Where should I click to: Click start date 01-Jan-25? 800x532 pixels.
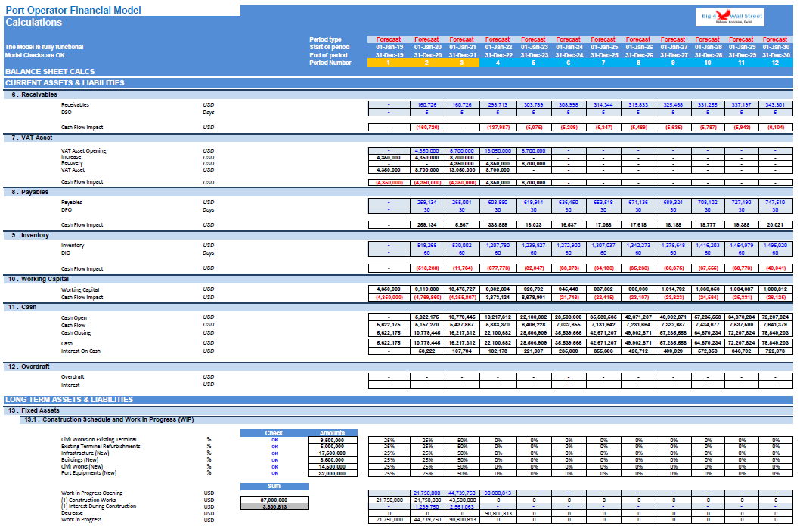(x=604, y=47)
